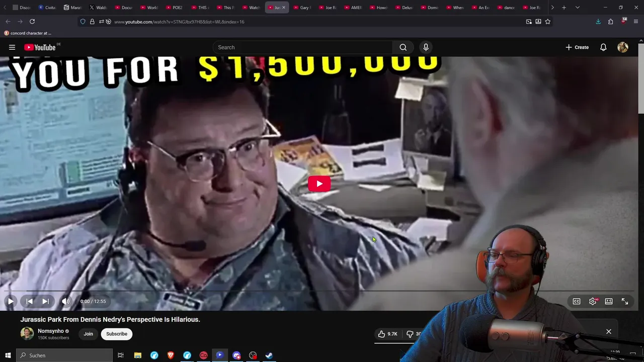The image size is (644, 362).
Task: Go to the YouTube home logo
Action: point(40,47)
